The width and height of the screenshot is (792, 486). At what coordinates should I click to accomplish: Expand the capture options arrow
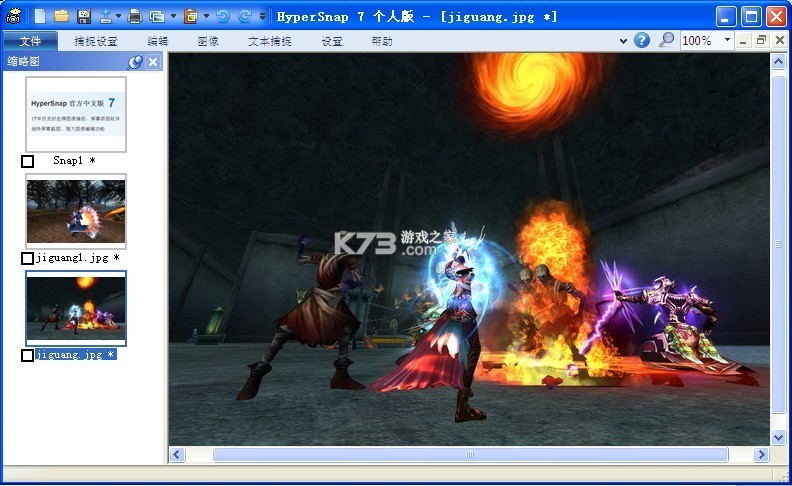click(x=173, y=16)
